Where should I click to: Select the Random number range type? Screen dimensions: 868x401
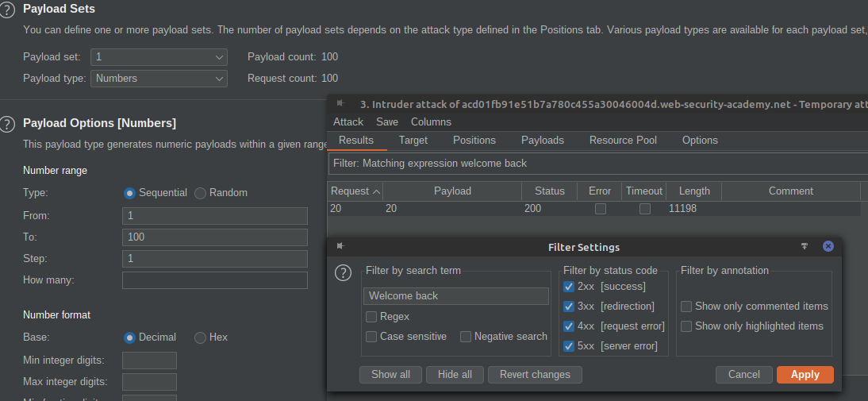201,193
